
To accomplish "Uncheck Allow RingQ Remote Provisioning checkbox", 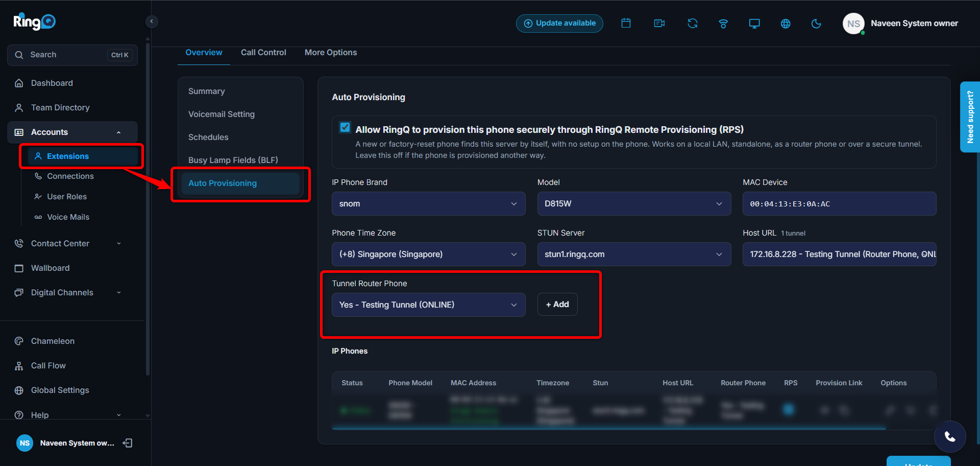I will point(345,127).
